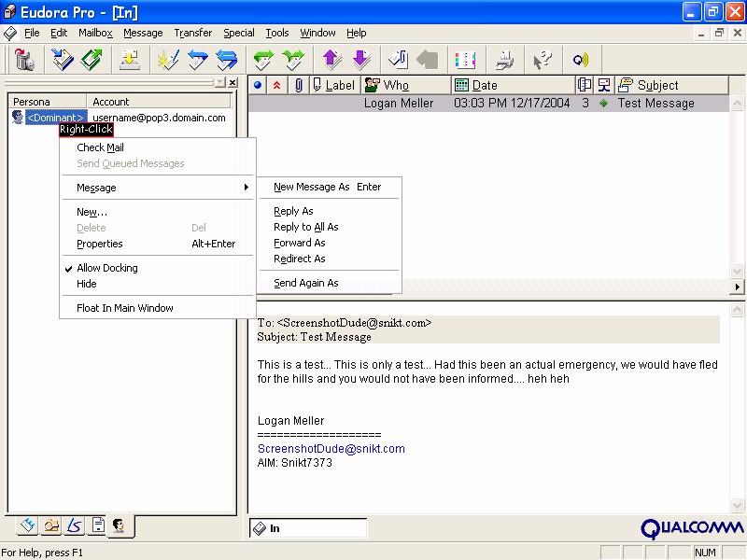Click the Find toolbar icon with sound waves
This screenshot has height=560, width=747.
(x=581, y=60)
